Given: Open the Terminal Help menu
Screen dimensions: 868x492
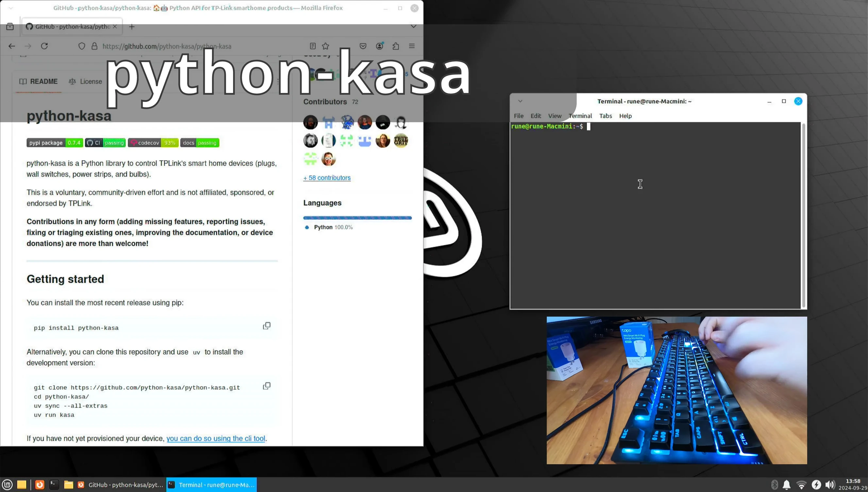Looking at the screenshot, I should point(625,116).
